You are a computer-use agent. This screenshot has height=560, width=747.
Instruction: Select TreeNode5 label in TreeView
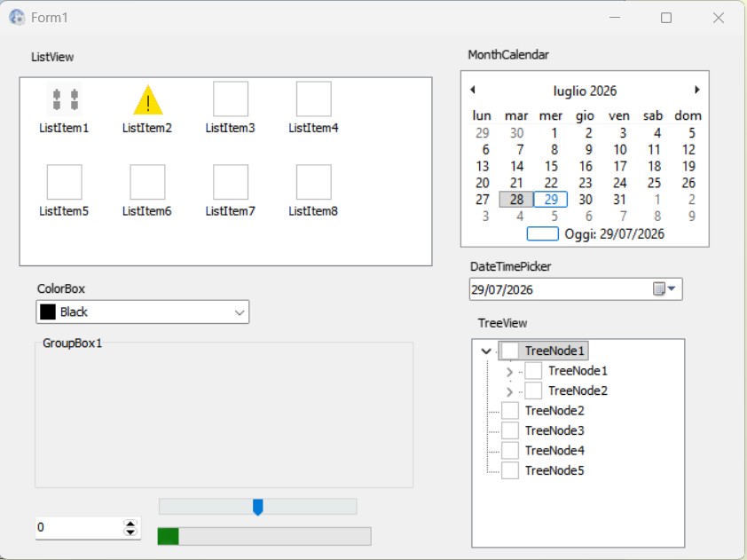(554, 471)
